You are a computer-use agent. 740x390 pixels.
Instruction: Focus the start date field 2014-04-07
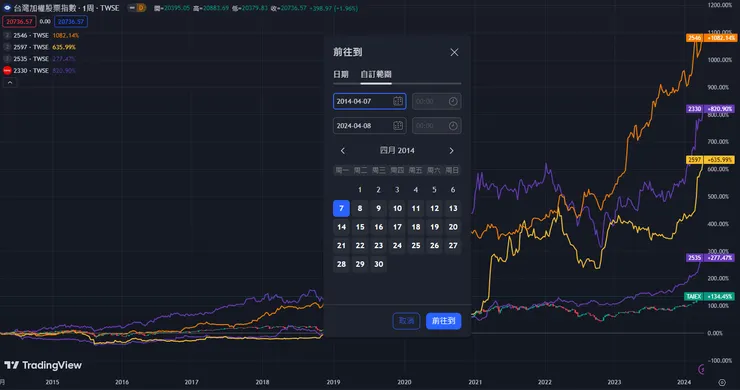(x=370, y=102)
